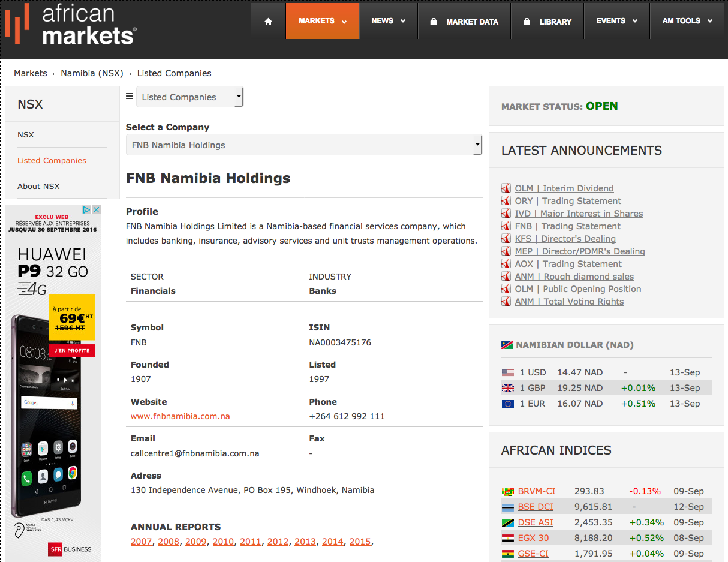Open PDF icon for ANM Total Voting Rights
The image size is (728, 562).
click(x=506, y=302)
